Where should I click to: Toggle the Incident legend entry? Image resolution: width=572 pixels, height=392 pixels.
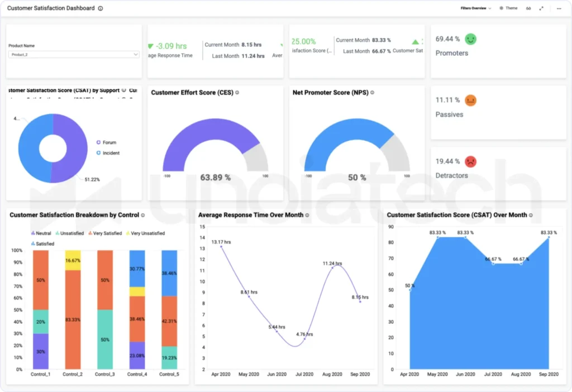click(x=107, y=153)
